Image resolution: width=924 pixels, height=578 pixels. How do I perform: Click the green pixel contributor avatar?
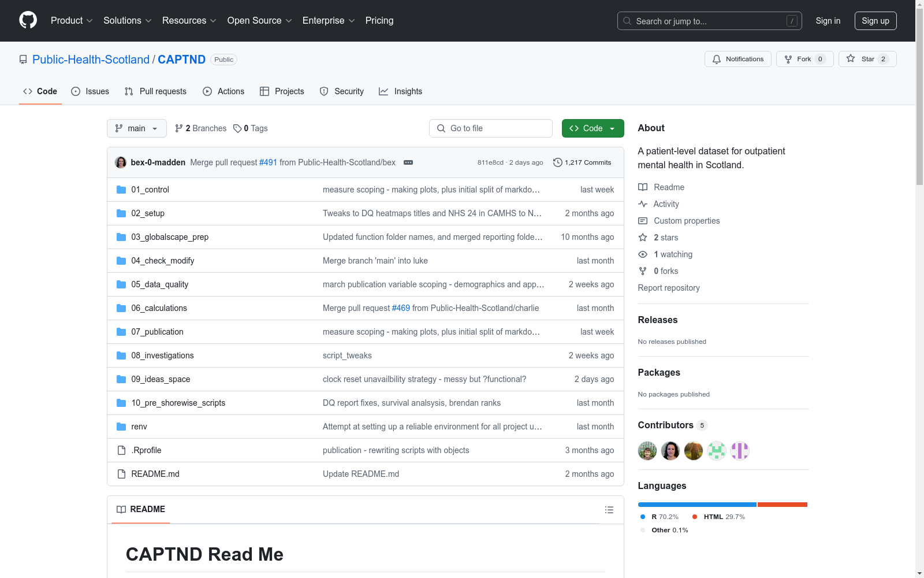pos(717,450)
